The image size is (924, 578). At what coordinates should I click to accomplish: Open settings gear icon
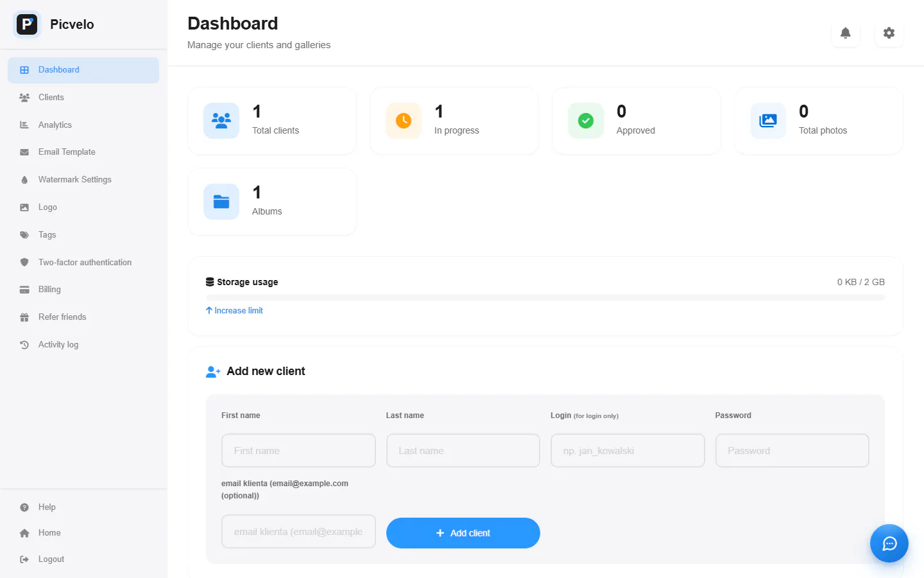pyautogui.click(x=889, y=33)
